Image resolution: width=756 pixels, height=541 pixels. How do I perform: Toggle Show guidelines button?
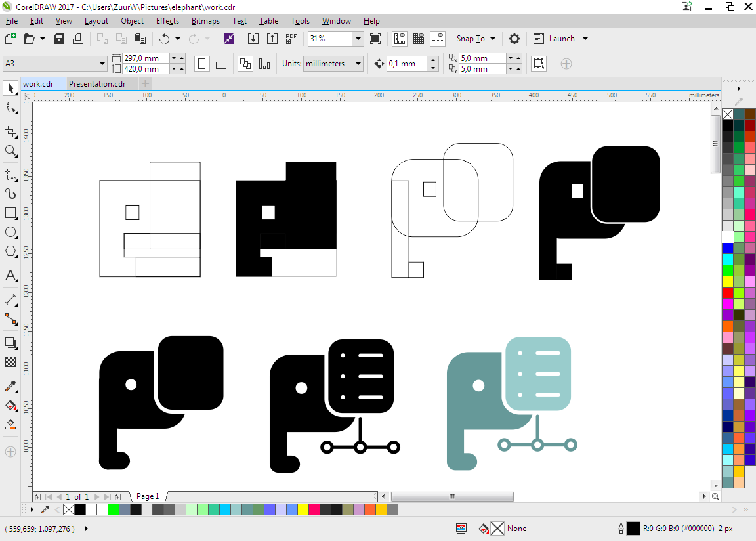[x=437, y=39]
